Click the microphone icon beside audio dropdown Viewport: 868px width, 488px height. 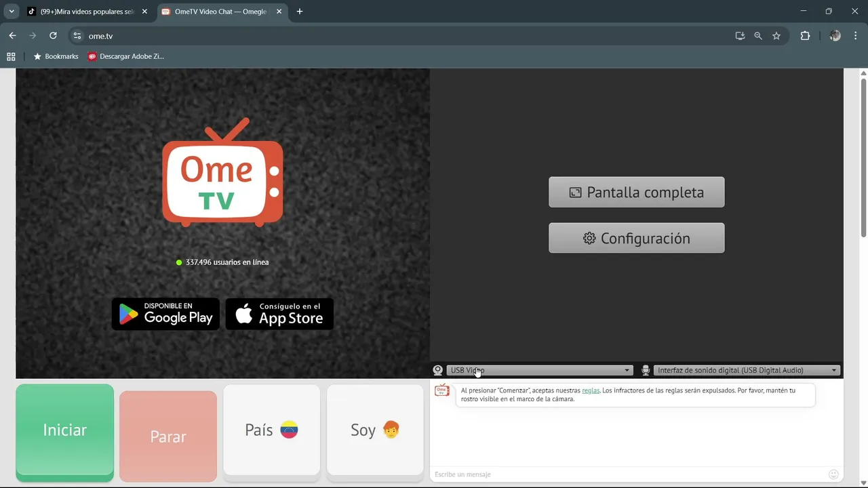pyautogui.click(x=646, y=370)
